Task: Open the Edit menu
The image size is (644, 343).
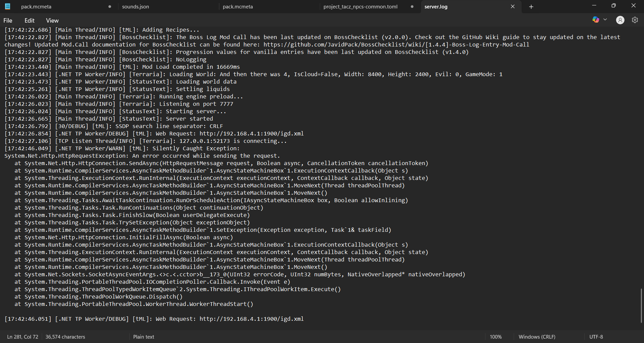Action: pyautogui.click(x=30, y=21)
